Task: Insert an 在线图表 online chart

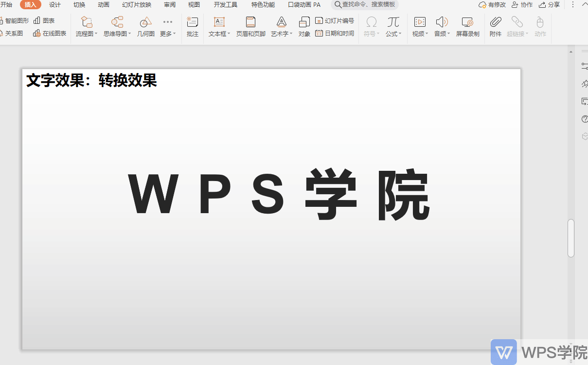Action: coord(50,34)
